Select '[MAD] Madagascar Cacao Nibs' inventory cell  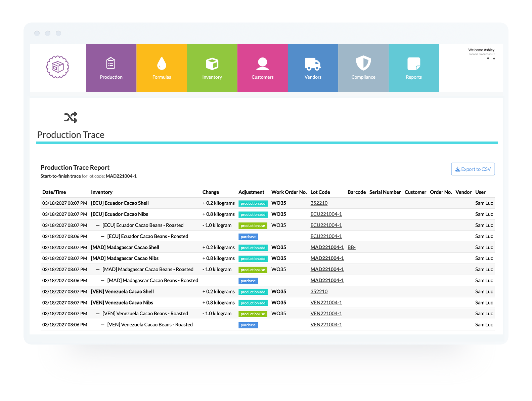[x=125, y=258]
